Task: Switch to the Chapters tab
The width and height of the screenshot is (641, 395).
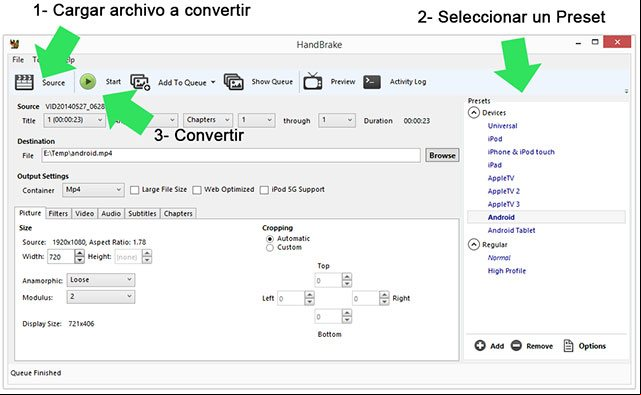Action: tap(178, 213)
